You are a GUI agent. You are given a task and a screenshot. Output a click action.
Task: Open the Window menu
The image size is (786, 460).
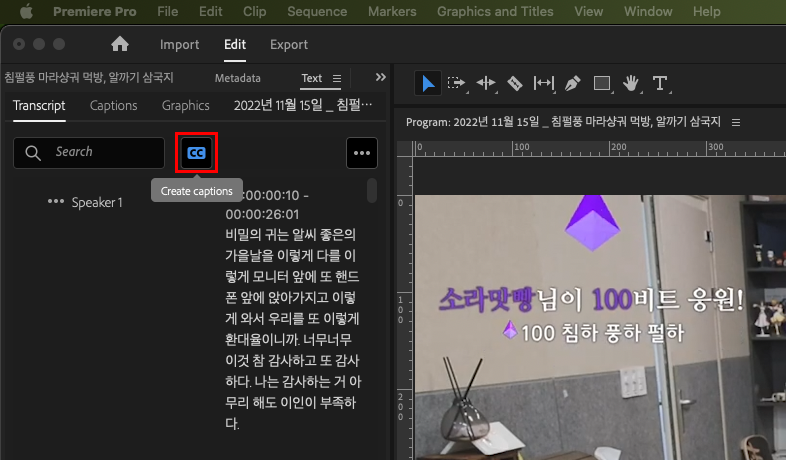click(x=648, y=12)
